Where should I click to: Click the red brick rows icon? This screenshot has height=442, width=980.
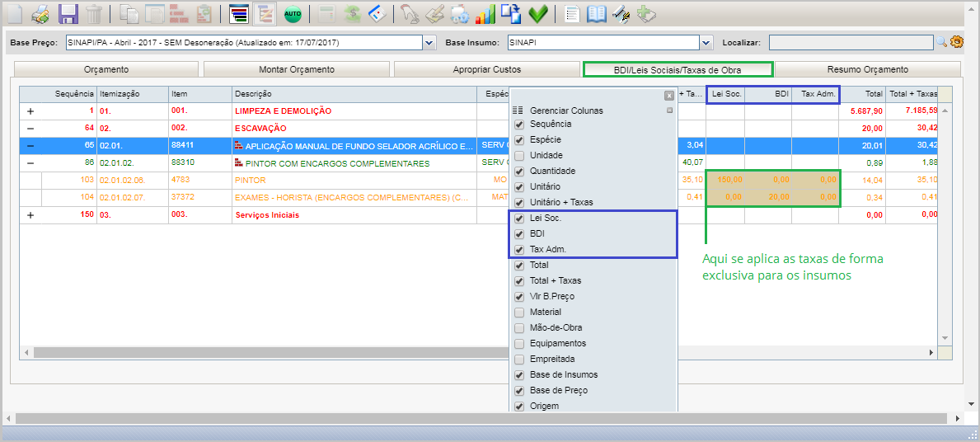click(180, 14)
